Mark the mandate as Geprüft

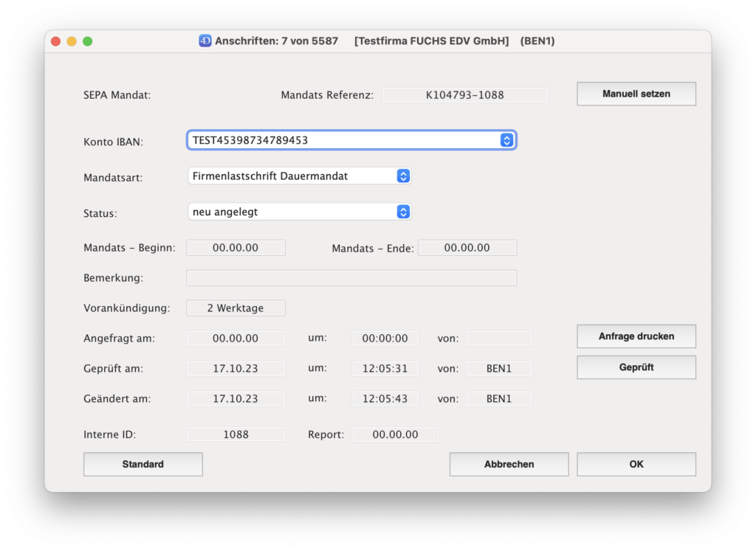click(x=636, y=367)
